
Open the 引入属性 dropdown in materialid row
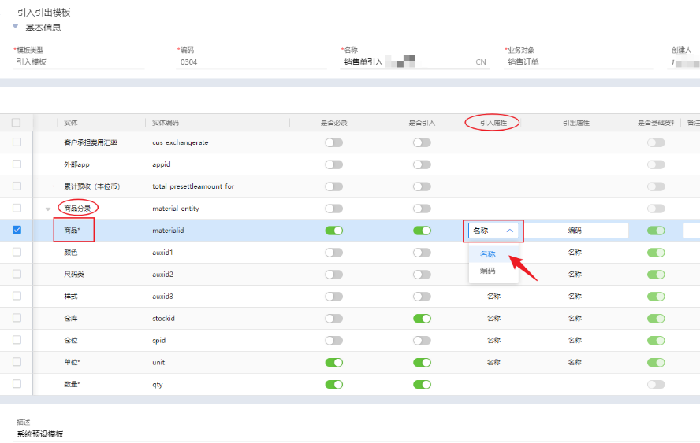pyautogui.click(x=493, y=230)
